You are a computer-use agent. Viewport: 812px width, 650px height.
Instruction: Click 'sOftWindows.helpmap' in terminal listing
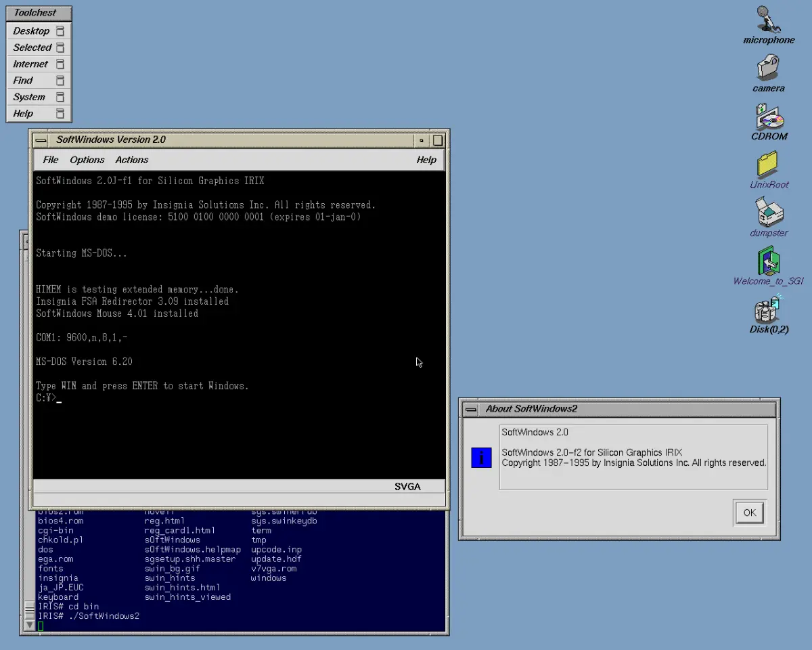click(x=193, y=550)
